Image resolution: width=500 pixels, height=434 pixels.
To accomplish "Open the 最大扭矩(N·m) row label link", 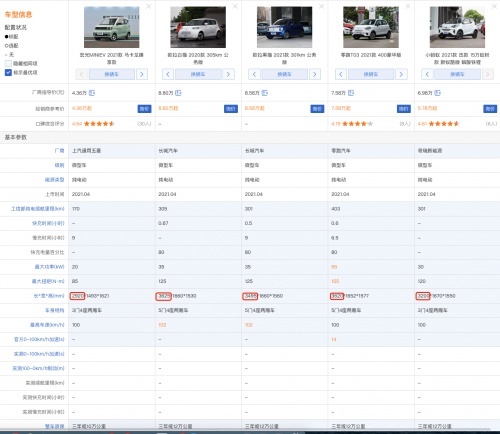I will 48,281.
